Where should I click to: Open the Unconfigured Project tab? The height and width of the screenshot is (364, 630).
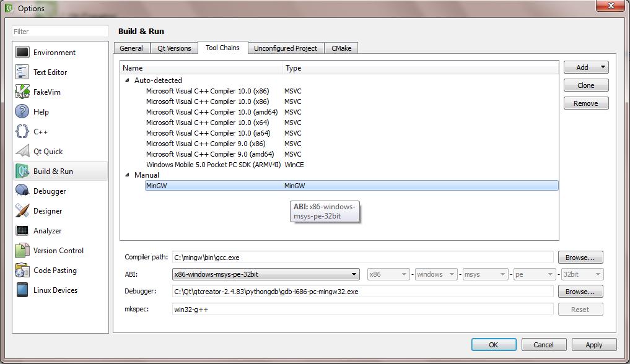tap(286, 48)
